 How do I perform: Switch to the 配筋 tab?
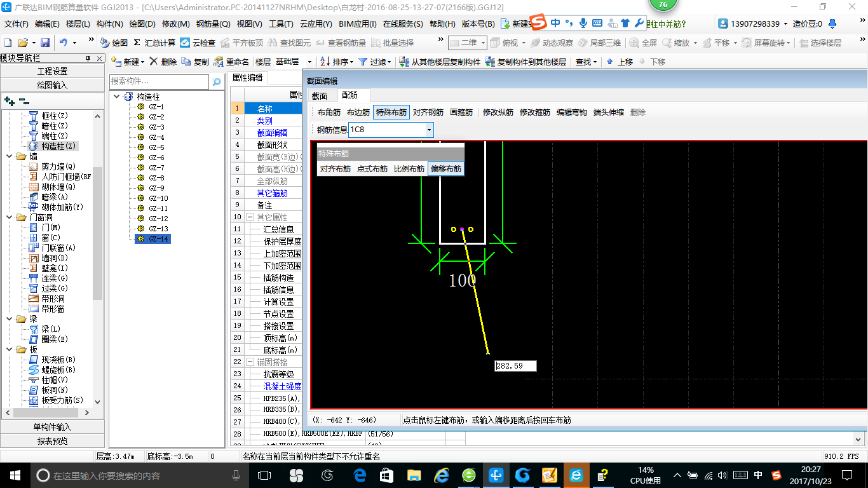tap(349, 95)
